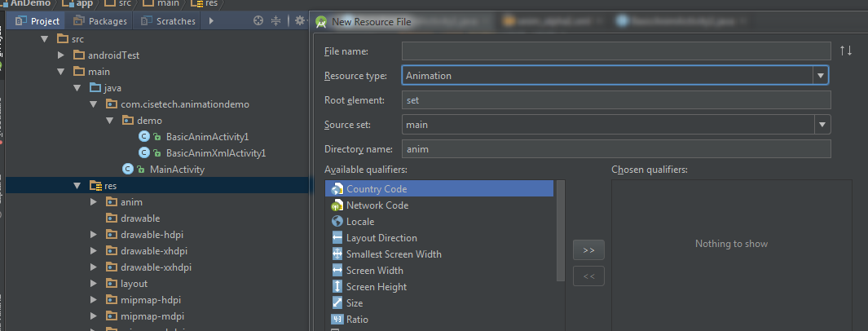Screen dimensions: 868x331
Task: Click the << remove qualifier button
Action: point(588,276)
